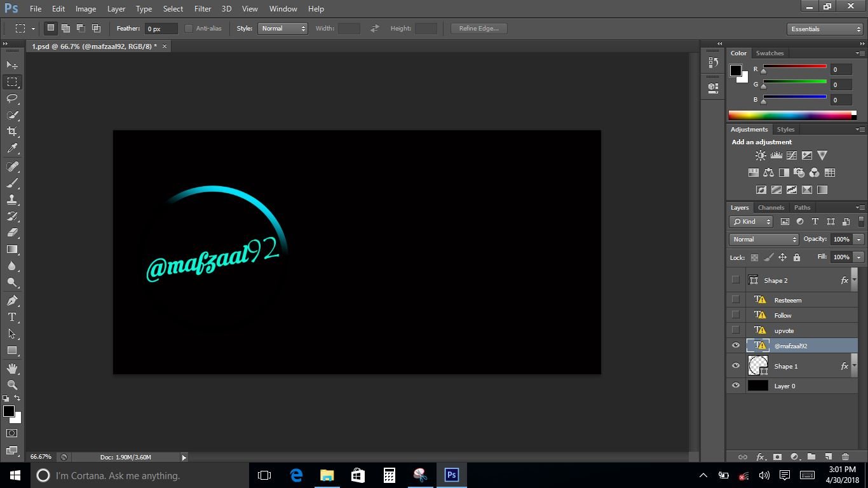Screen dimensions: 868x488
Task: Open the tool preset picker
Action: (25, 29)
